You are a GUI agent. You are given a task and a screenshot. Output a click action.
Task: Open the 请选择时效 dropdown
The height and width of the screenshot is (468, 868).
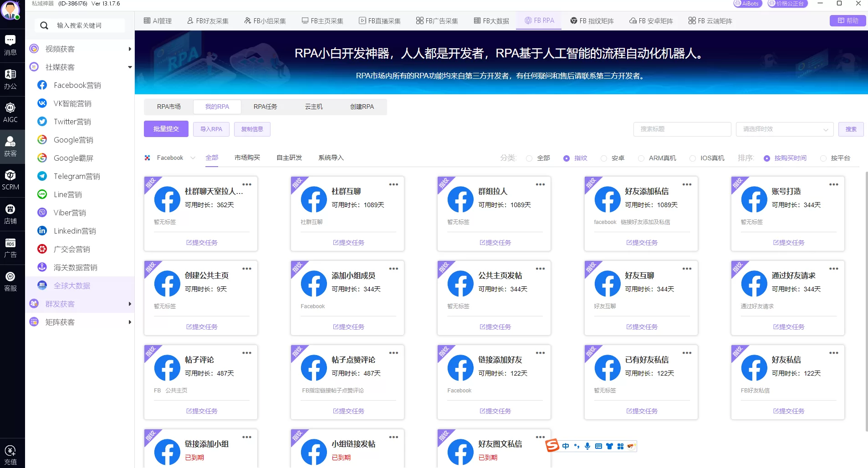785,129
